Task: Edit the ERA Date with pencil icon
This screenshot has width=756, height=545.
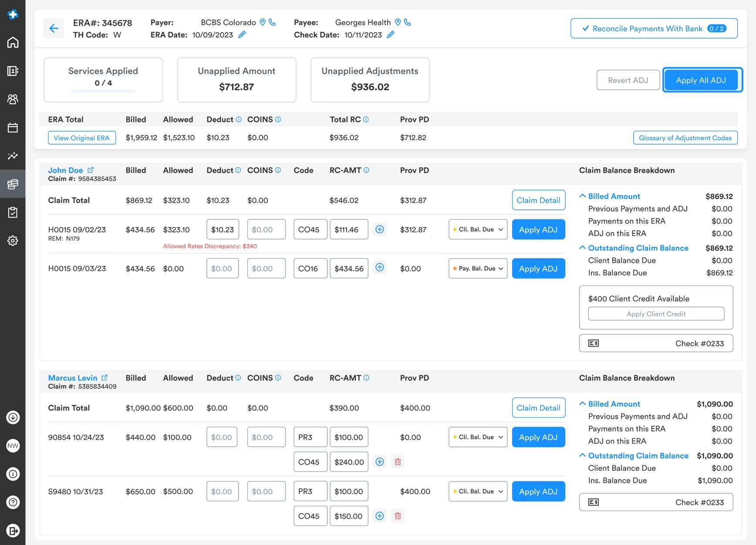Action: [242, 35]
